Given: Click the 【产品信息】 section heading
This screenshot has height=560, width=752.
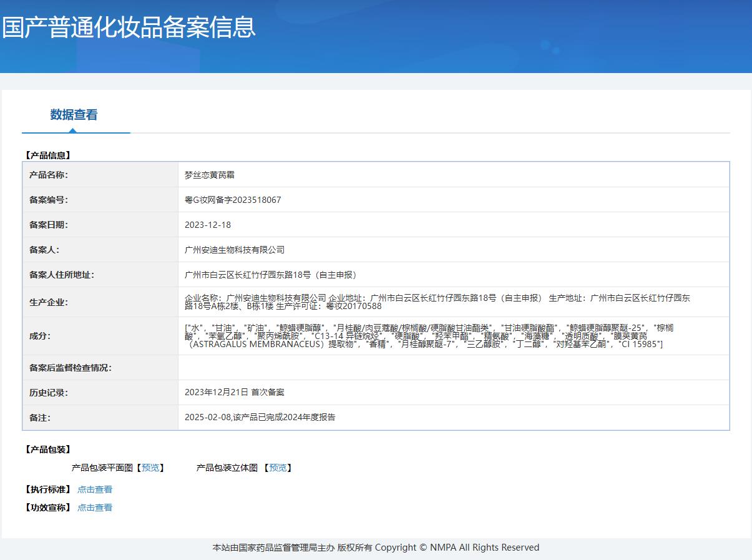Looking at the screenshot, I should [48, 155].
